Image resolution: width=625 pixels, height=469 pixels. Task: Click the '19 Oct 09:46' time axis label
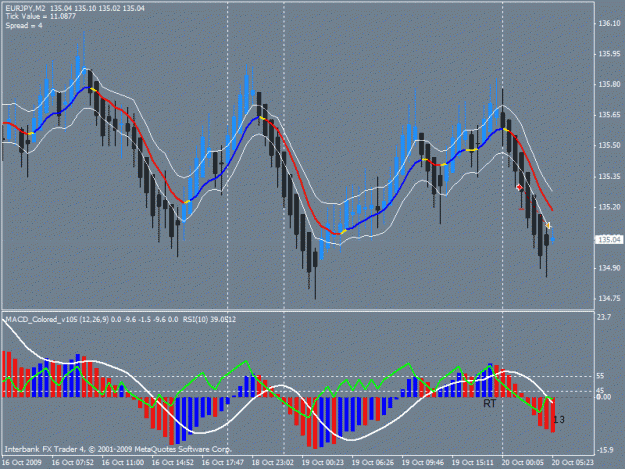[423, 462]
